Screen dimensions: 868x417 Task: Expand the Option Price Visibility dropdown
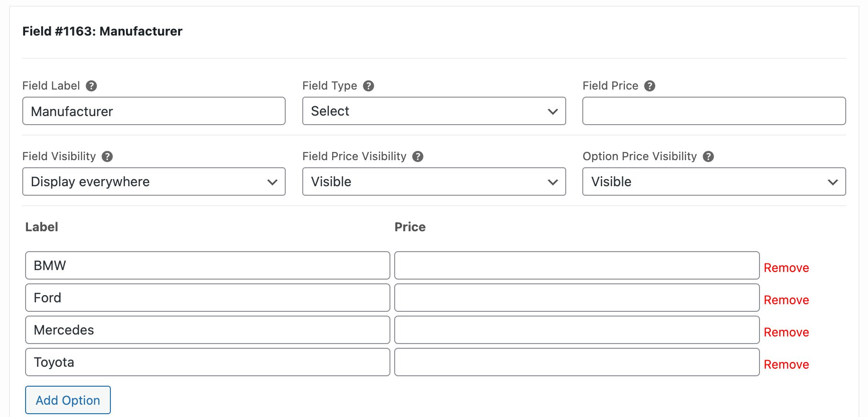714,181
